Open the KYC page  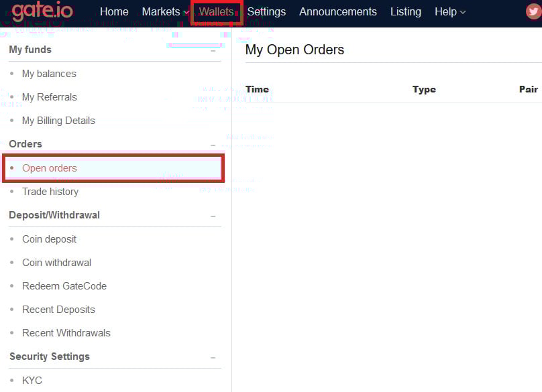pos(32,380)
